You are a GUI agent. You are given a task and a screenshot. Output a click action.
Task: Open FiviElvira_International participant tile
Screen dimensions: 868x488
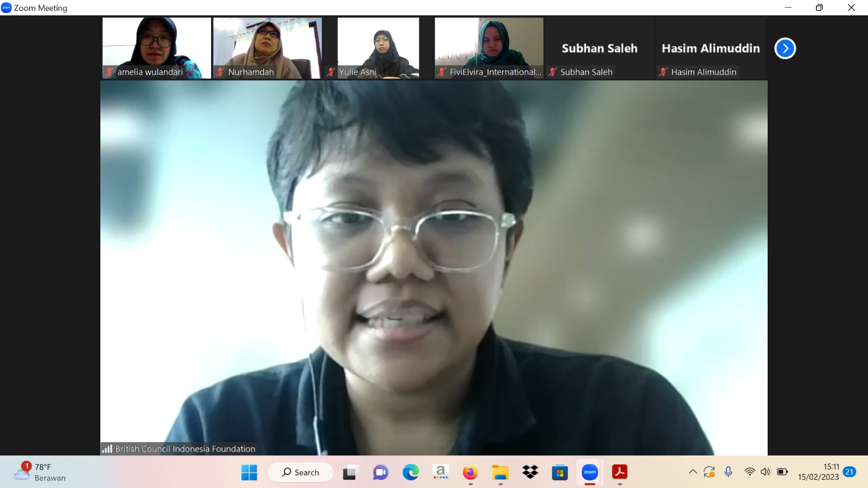pyautogui.click(x=489, y=48)
